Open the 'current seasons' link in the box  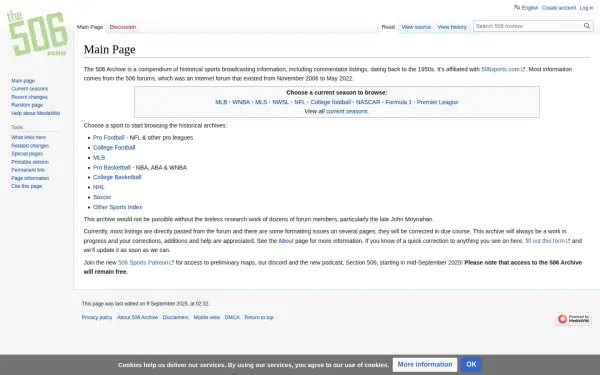click(347, 112)
